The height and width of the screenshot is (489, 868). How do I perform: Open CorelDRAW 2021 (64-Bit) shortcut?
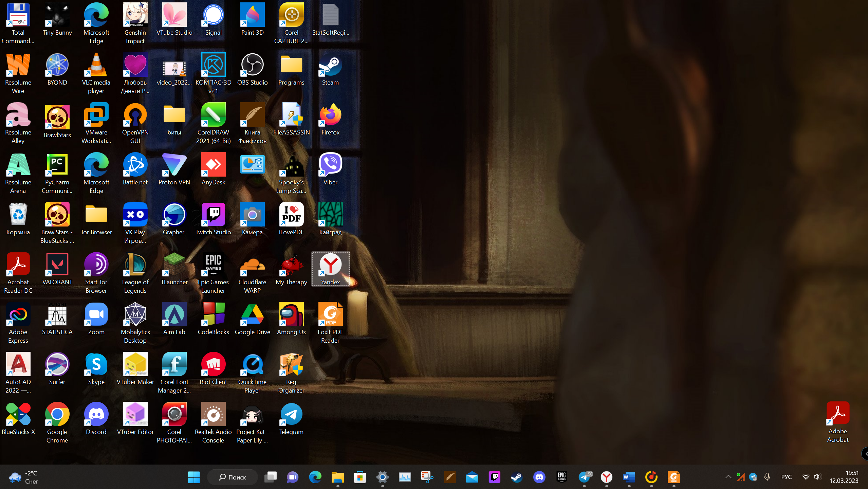tap(213, 123)
